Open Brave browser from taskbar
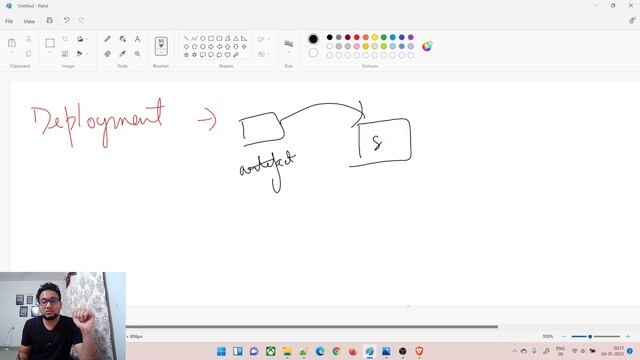Image resolution: width=640 pixels, height=360 pixels. coord(419,351)
